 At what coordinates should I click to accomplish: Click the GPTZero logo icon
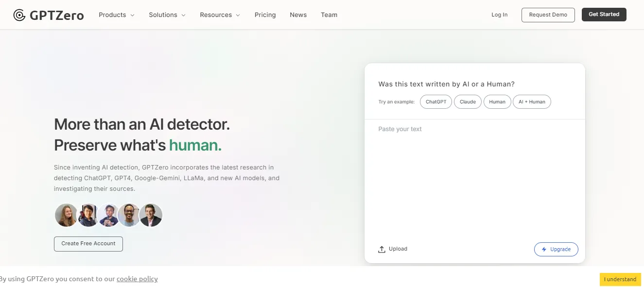tap(19, 15)
